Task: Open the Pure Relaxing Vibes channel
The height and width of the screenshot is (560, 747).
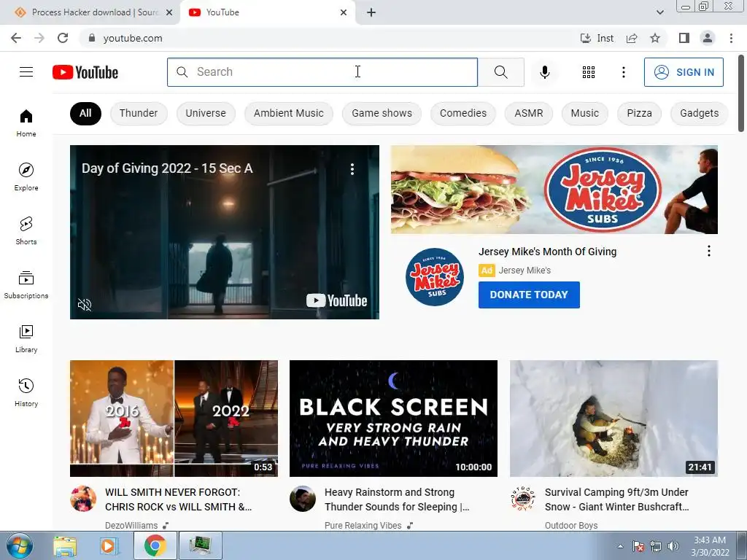Action: pos(363,525)
